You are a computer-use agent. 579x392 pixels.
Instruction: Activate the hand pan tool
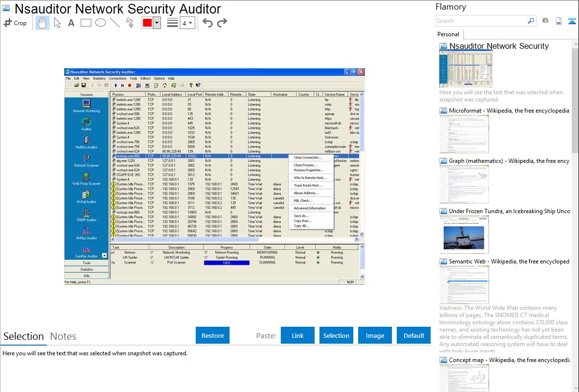point(42,23)
